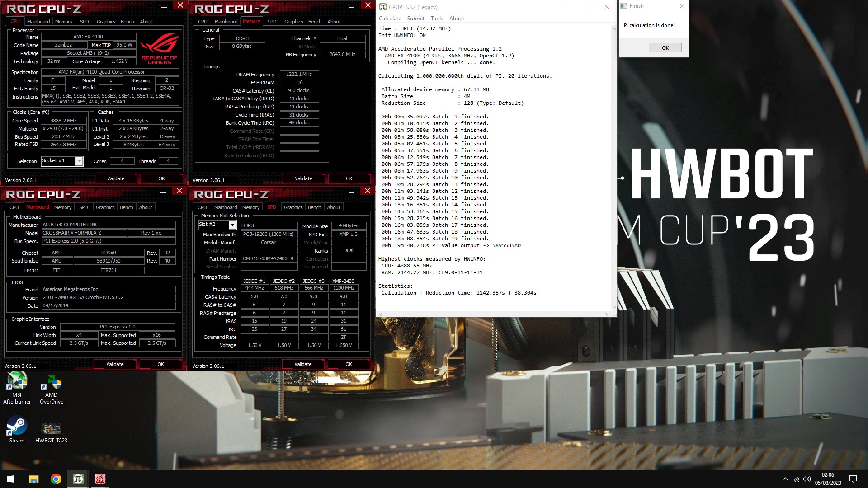
Task: Click GPUPI window title icon
Action: click(383, 7)
